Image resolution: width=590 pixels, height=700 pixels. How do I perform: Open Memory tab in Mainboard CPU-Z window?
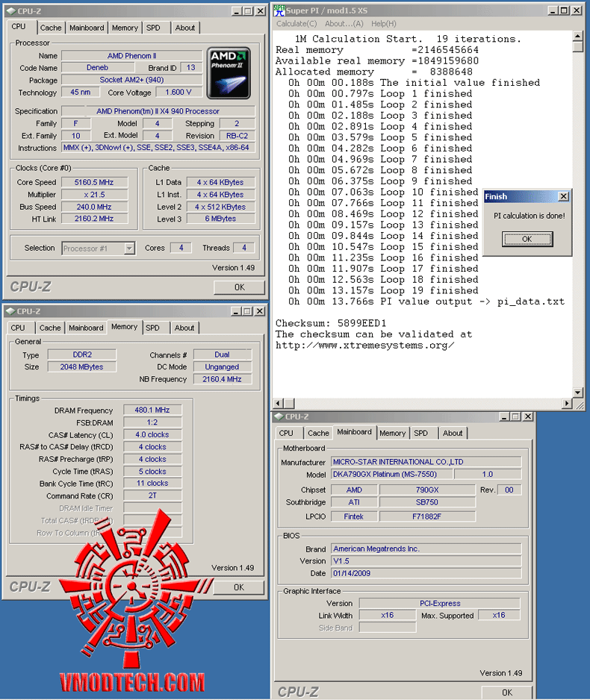pyautogui.click(x=393, y=433)
